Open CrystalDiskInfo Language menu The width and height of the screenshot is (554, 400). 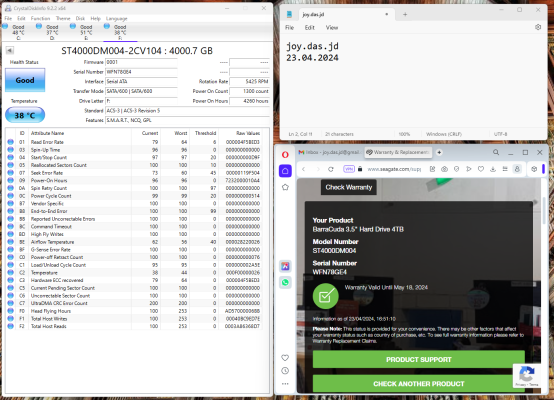coord(117,18)
